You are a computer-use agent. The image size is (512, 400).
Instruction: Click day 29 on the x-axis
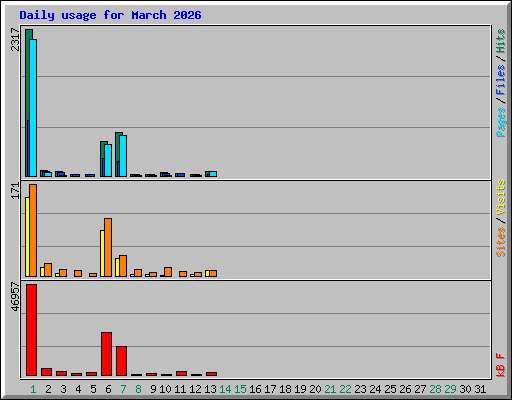click(450, 389)
